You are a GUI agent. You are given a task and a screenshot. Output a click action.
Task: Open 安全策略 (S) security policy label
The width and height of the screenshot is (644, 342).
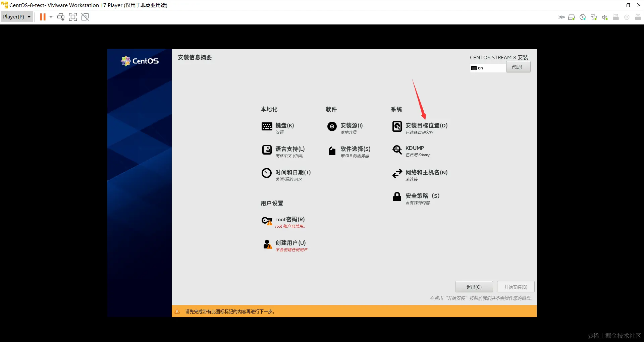423,196
